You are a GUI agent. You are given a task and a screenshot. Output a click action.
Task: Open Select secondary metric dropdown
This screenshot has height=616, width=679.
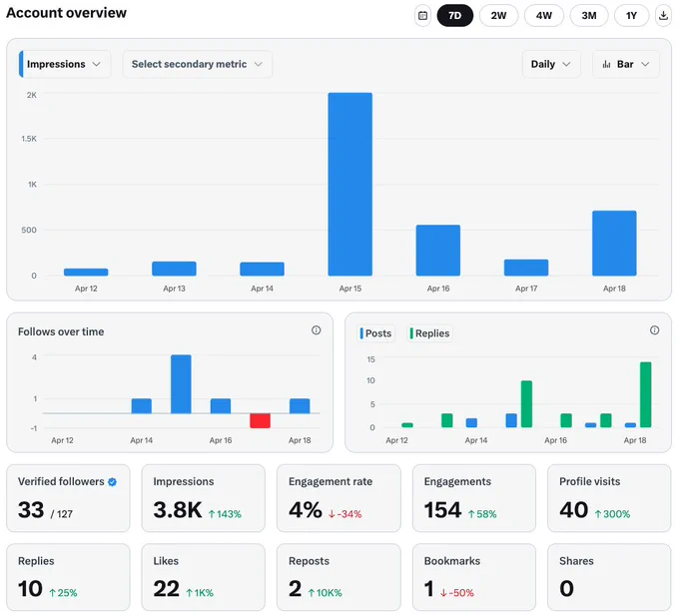[x=197, y=64]
